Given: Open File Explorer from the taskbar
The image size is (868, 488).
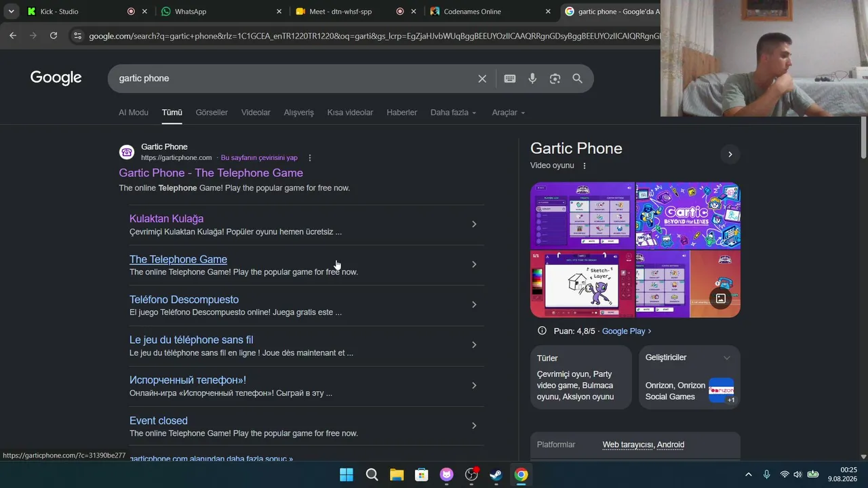Looking at the screenshot, I should click(397, 474).
